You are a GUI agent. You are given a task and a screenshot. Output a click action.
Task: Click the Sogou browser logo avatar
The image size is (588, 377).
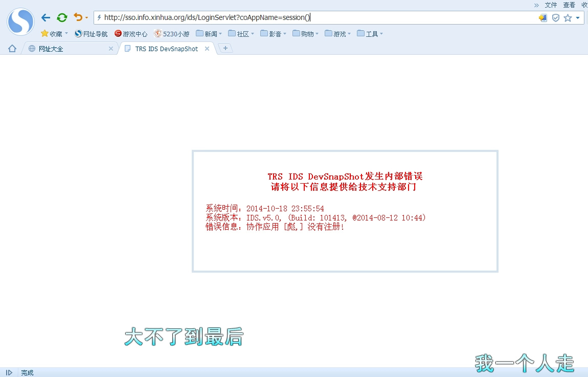point(20,22)
